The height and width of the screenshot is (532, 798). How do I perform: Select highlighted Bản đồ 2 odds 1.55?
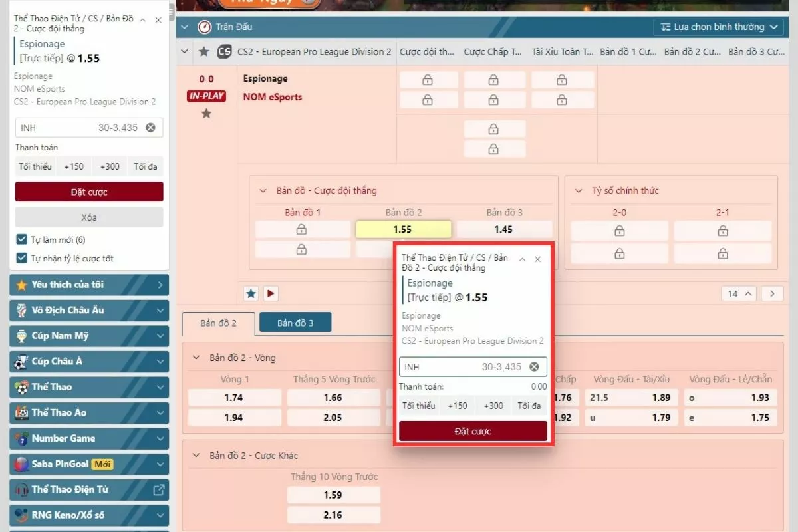coord(404,229)
